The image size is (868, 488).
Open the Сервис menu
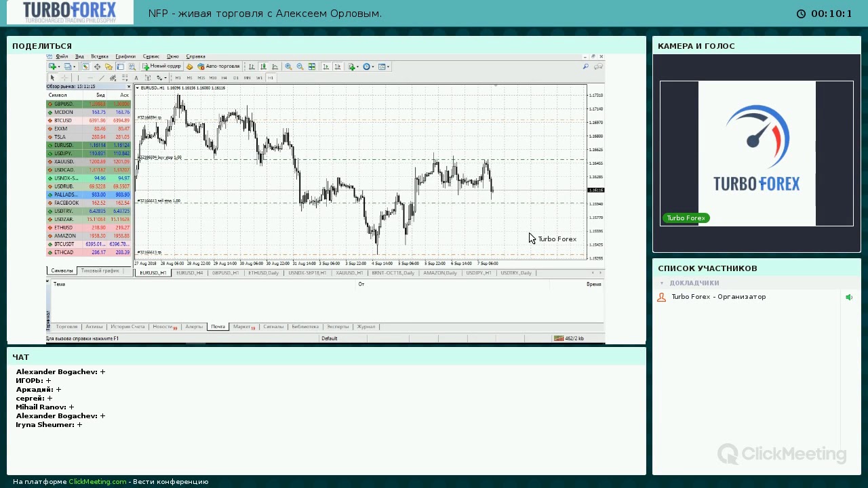(x=151, y=56)
